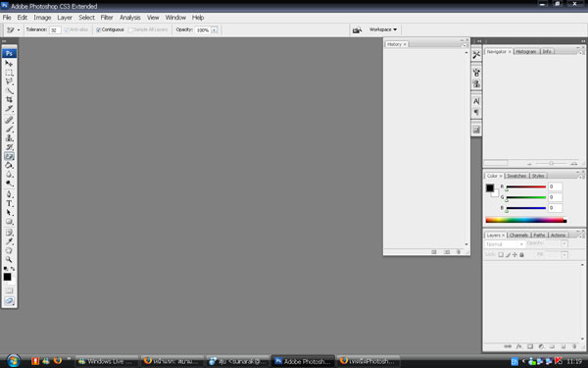This screenshot has width=588, height=368.
Task: Select the Pen tool
Action: (x=9, y=194)
